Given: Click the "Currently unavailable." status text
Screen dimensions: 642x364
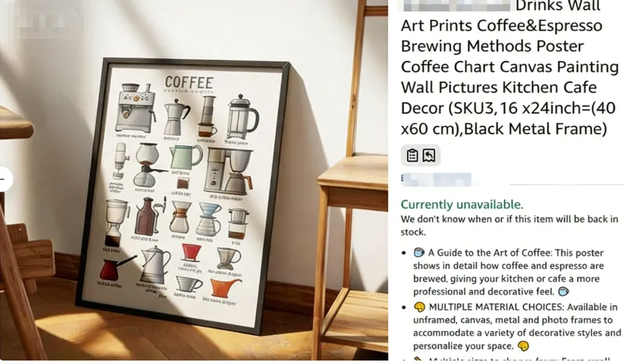Looking at the screenshot, I should click(462, 204).
